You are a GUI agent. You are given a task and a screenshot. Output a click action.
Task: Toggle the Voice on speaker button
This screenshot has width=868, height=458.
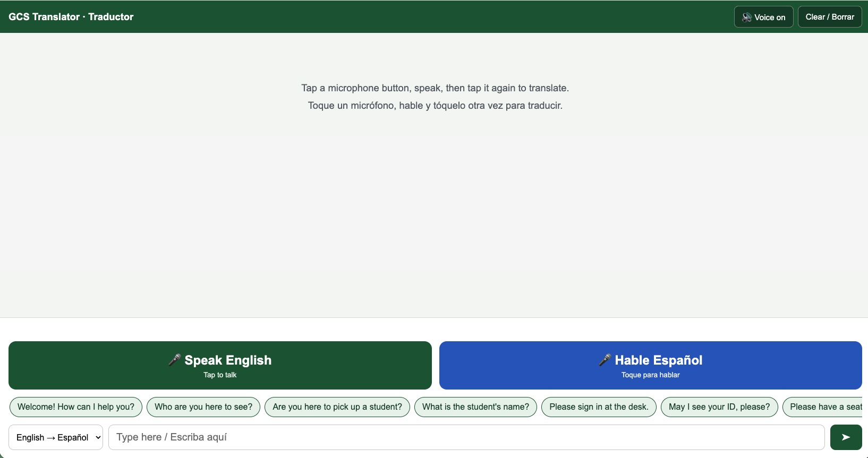tap(763, 17)
